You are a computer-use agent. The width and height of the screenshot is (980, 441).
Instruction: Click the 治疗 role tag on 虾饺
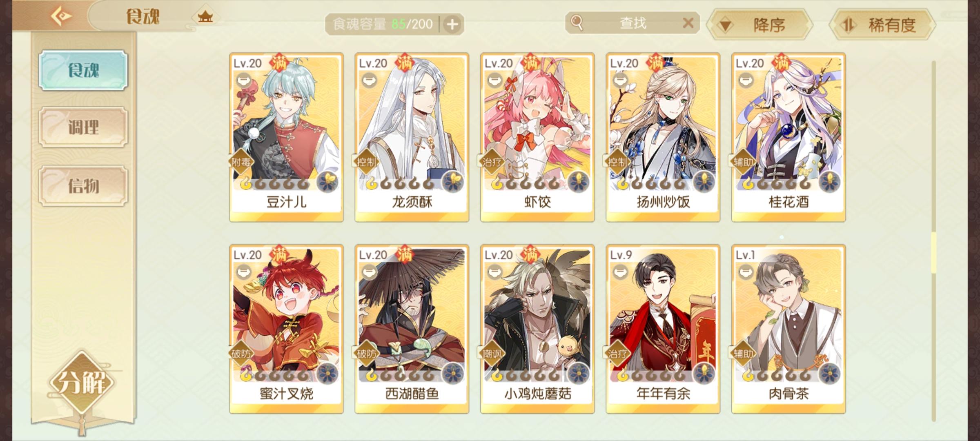pyautogui.click(x=492, y=162)
